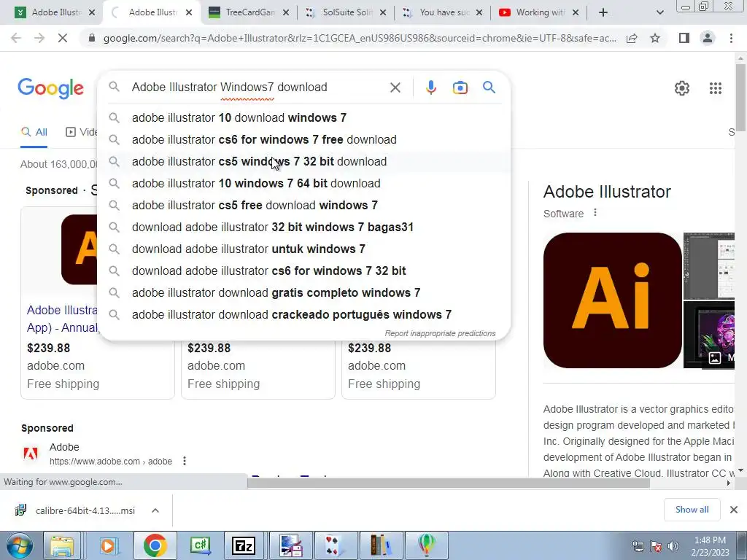Go to the Google homepage logo
This screenshot has width=747, height=560.
pyautogui.click(x=50, y=88)
